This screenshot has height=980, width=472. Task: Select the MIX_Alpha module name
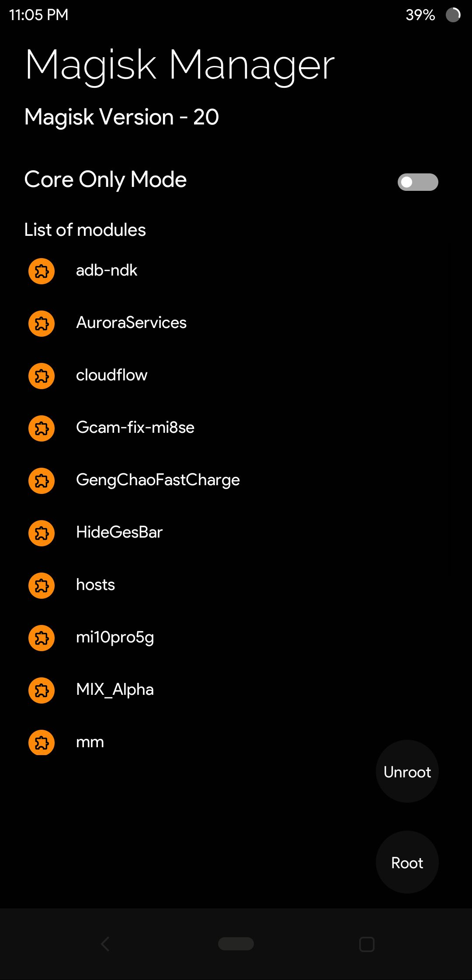[115, 690]
